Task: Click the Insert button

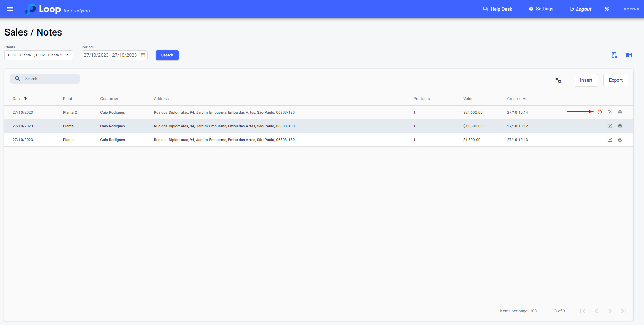Action: coord(586,80)
